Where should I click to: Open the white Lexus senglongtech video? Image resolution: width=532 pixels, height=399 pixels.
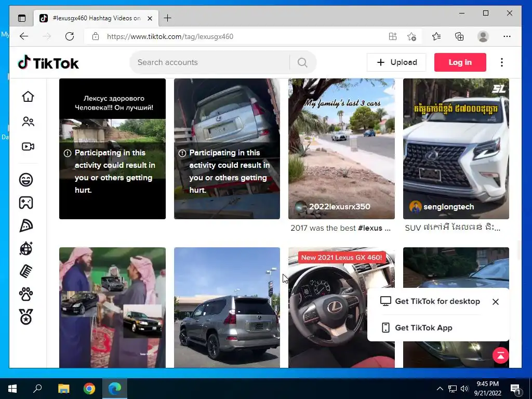[456, 149]
